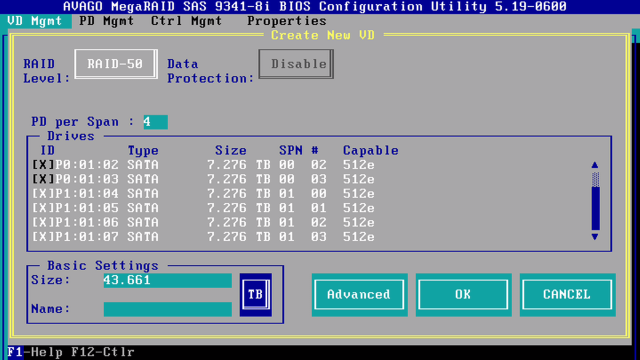This screenshot has height=360, width=640.
Task: Deselect drive P1:01:07
Action: pos(43,237)
